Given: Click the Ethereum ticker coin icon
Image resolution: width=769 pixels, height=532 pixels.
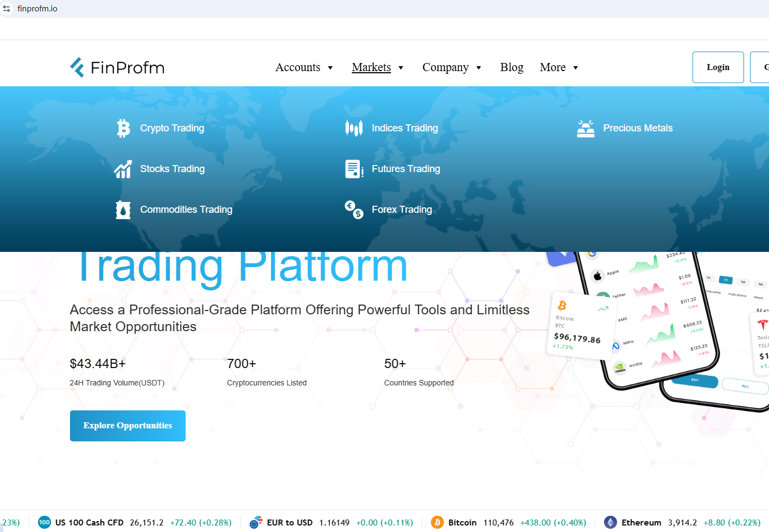Looking at the screenshot, I should pos(611,522).
